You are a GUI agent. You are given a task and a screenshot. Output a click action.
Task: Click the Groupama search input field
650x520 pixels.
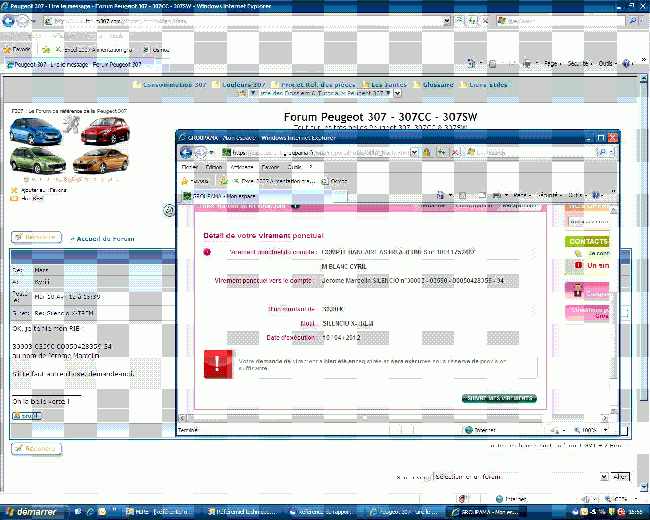click(x=531, y=153)
